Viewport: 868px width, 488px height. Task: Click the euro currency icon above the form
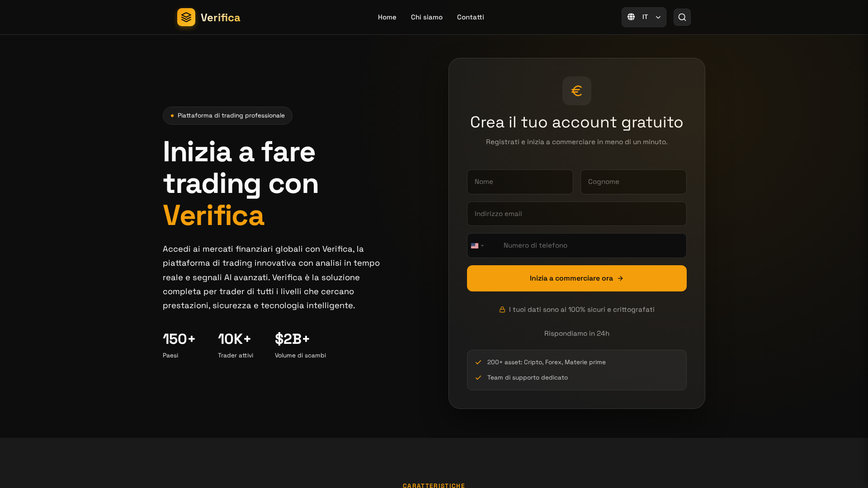click(x=576, y=90)
